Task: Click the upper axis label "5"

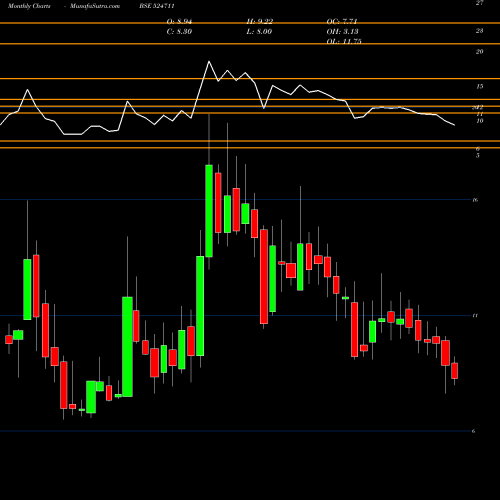Action: (478, 156)
